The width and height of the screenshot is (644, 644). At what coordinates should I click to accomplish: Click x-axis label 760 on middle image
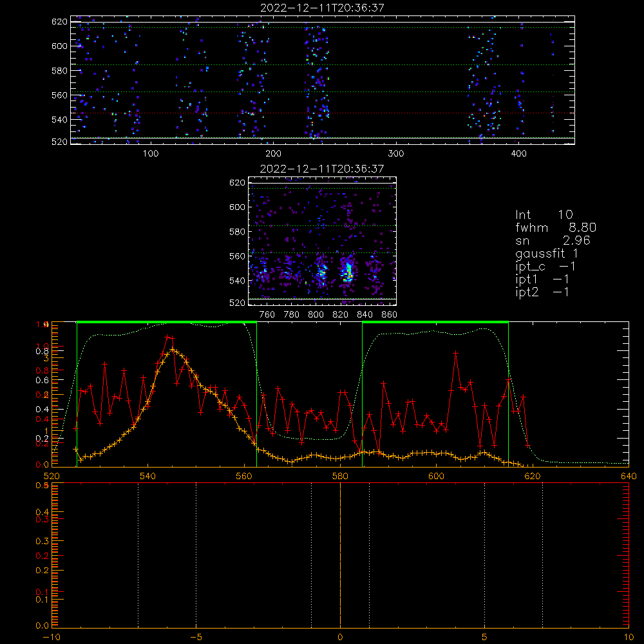267,315
